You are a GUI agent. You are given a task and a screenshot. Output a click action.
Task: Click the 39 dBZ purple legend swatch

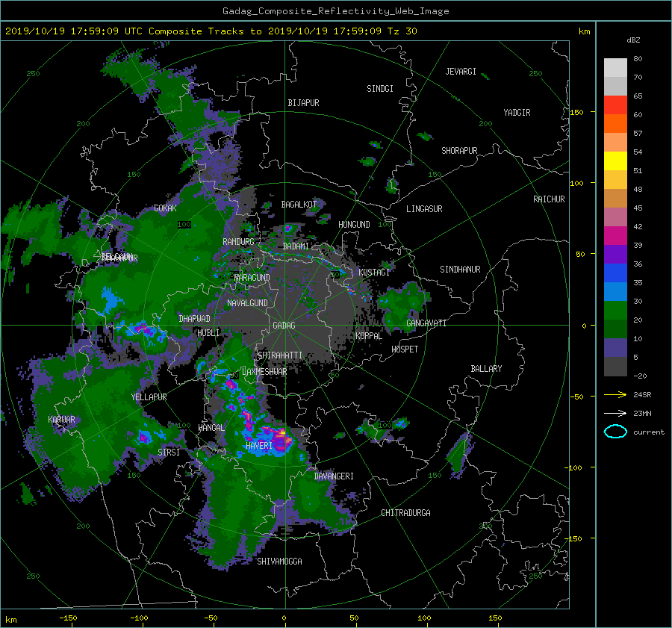pyautogui.click(x=615, y=254)
